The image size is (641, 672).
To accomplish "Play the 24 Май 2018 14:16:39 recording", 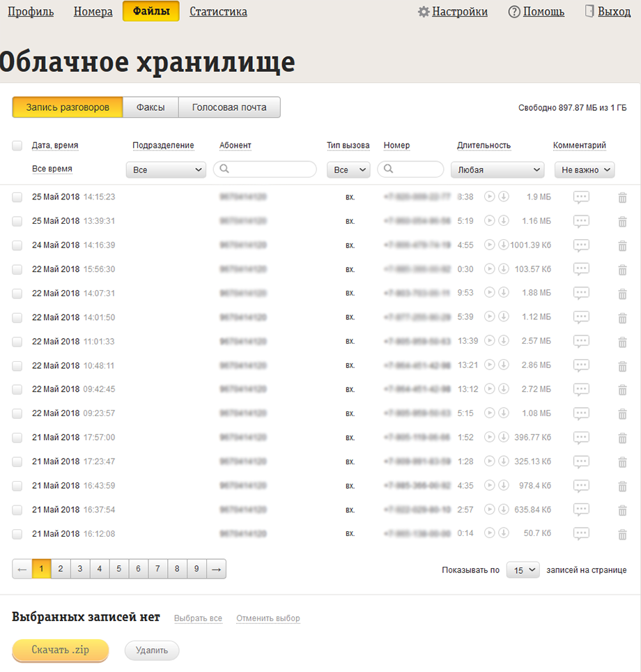I will pyautogui.click(x=489, y=244).
